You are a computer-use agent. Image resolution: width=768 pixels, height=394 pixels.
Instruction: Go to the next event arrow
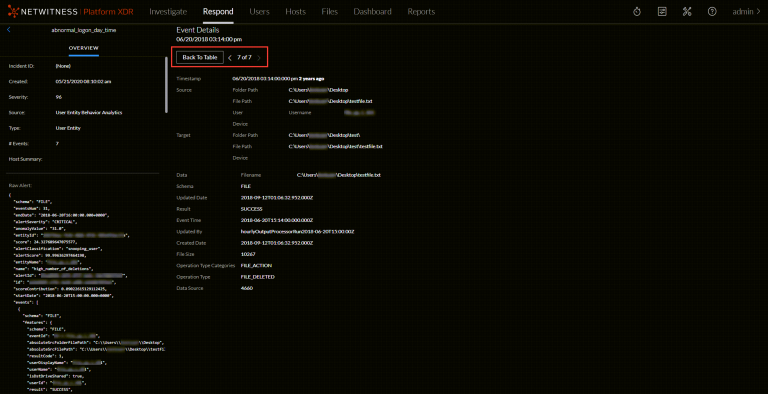[x=259, y=58]
